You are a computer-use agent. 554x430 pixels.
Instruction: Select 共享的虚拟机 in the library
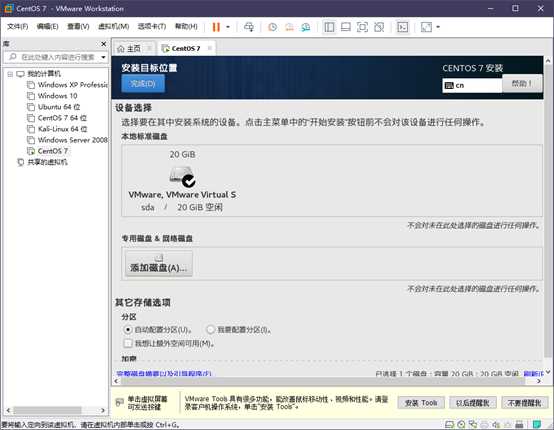(42, 162)
